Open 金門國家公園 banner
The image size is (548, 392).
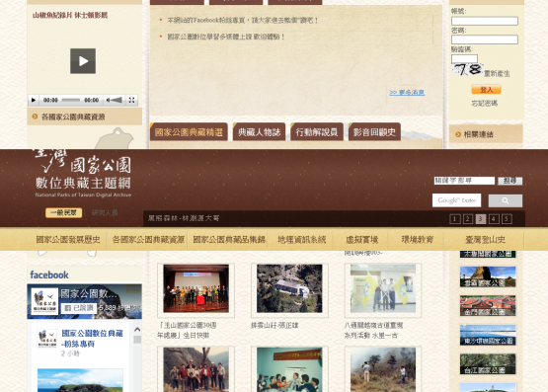(x=488, y=306)
